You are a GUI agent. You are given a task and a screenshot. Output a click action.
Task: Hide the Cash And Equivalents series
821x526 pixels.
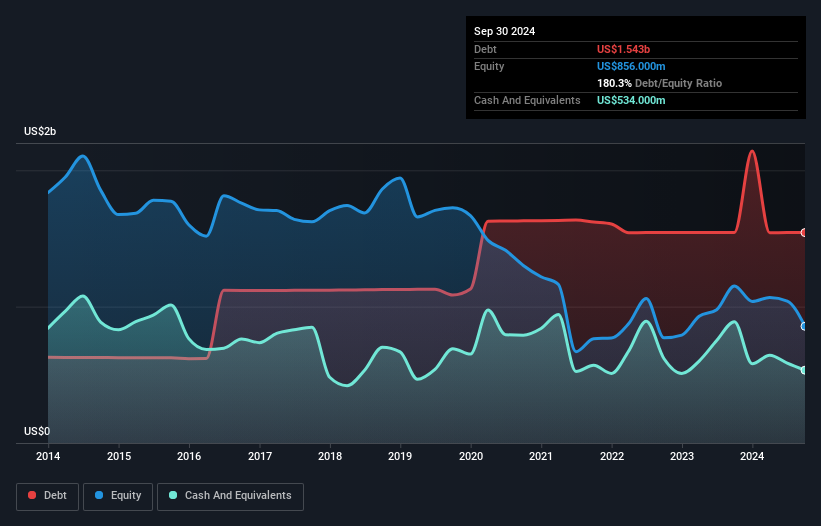point(230,495)
